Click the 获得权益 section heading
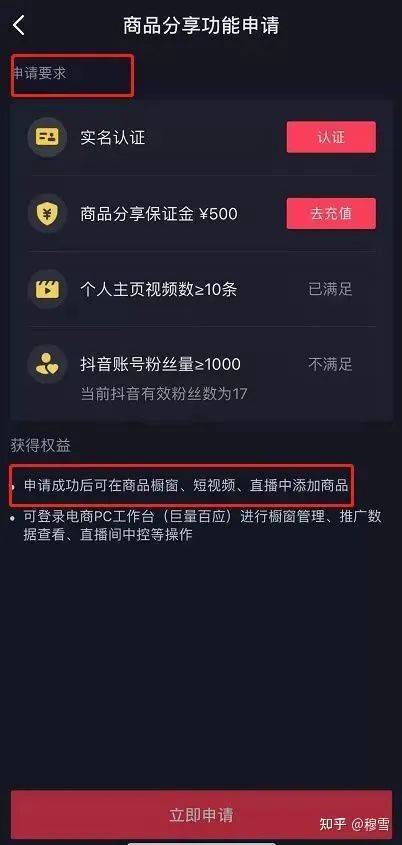 tap(40, 446)
